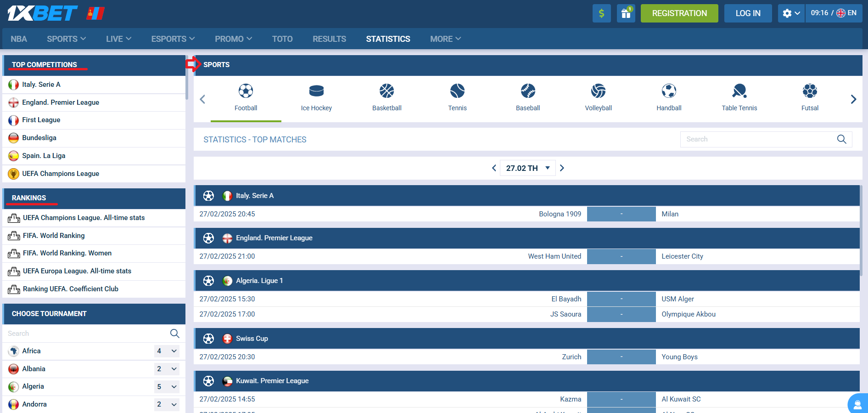
Task: Open the gift bonus icon
Action: click(626, 13)
